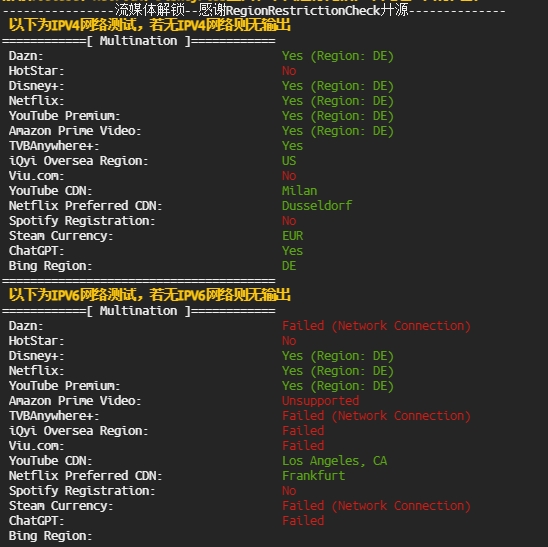Image resolution: width=548 pixels, height=547 pixels.
Task: Click the IPv6 ChatGPT Failed result
Action: pyautogui.click(x=303, y=521)
